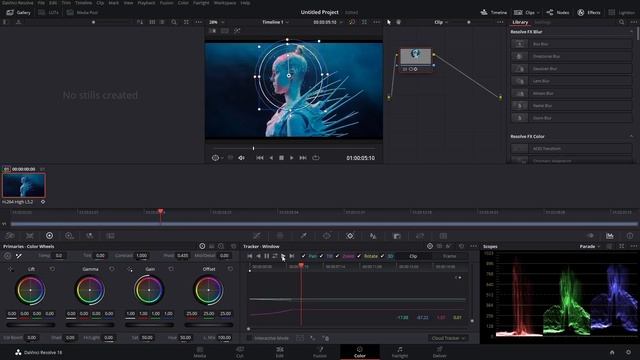Image resolution: width=640 pixels, height=360 pixels.
Task: Reset the Gamma color wheel
Action: point(111,269)
